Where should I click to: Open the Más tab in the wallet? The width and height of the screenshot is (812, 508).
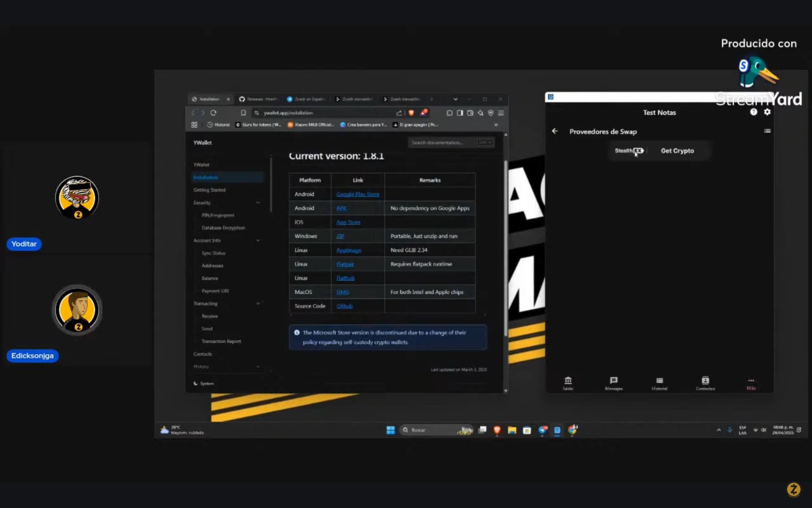coord(751,384)
